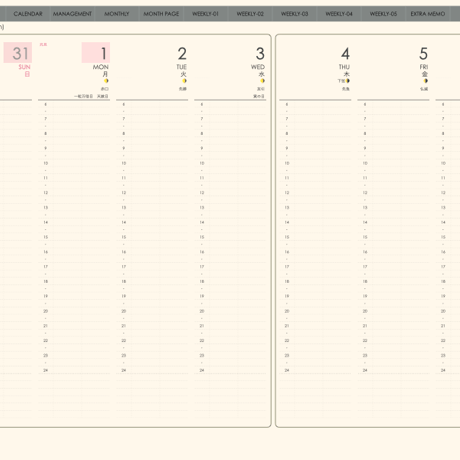Select date number 3 for Wednesday
Image resolution: width=460 pixels, height=460 pixels.
pos(260,54)
